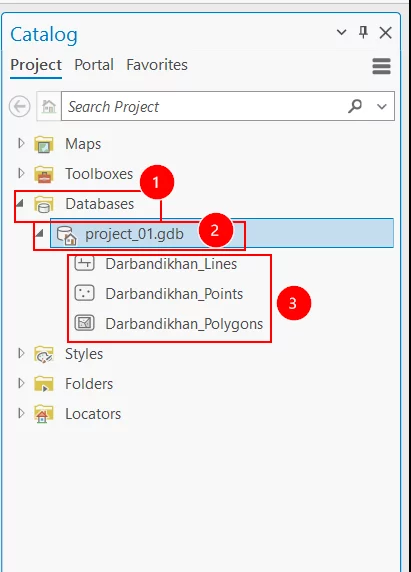The image size is (411, 572).
Task: Switch to the Favorites tab
Action: pyautogui.click(x=157, y=65)
